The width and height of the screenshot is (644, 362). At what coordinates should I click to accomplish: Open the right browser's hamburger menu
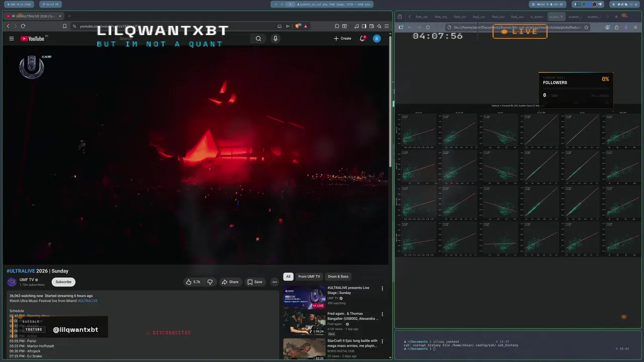point(636,27)
